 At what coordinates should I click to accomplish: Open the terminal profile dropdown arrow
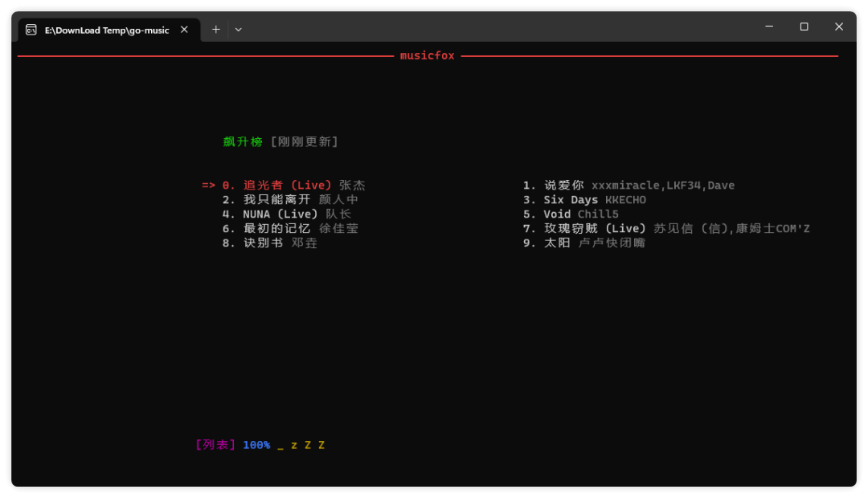[x=239, y=30]
